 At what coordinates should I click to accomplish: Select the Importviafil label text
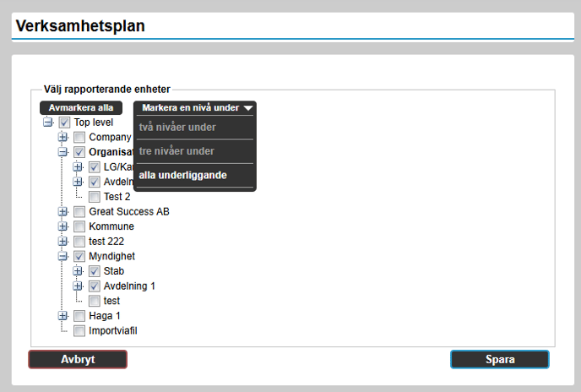[x=113, y=331]
